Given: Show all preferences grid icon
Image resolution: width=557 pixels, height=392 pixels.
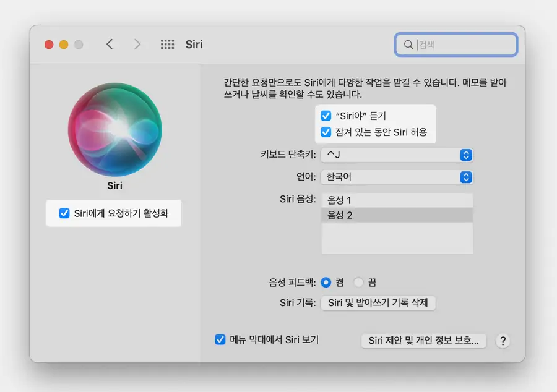Looking at the screenshot, I should [167, 45].
